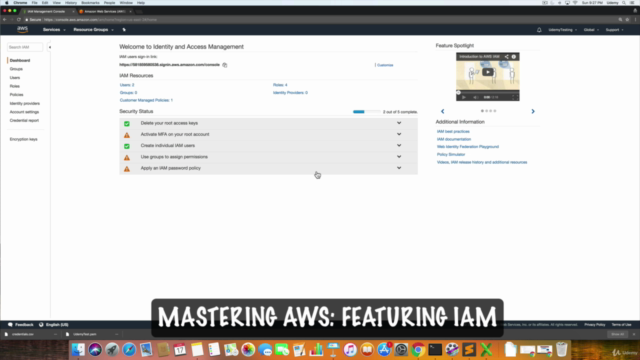Open Google Chrome in the dock

click(418, 350)
